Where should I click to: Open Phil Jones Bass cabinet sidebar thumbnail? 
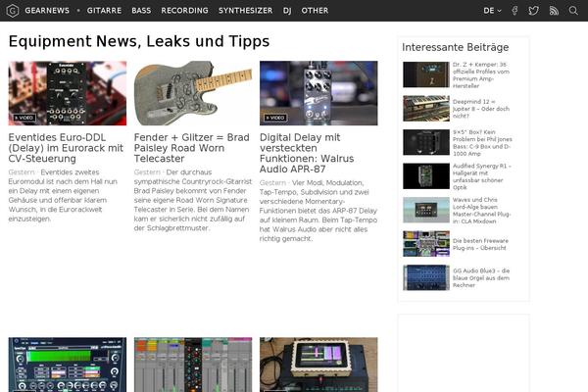[426, 142]
